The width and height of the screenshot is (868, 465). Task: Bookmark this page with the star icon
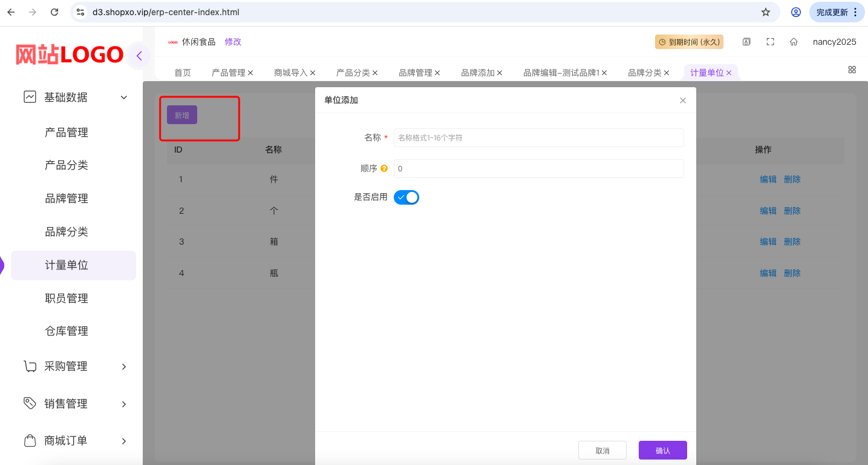[766, 12]
